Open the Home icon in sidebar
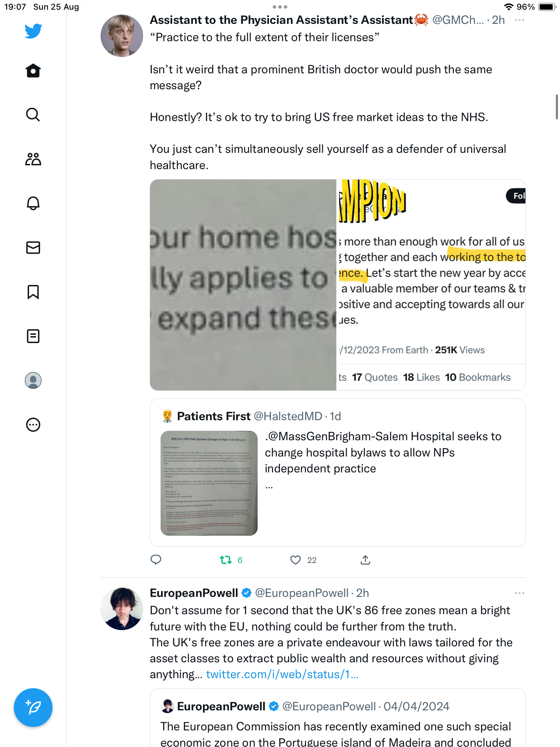 [33, 71]
